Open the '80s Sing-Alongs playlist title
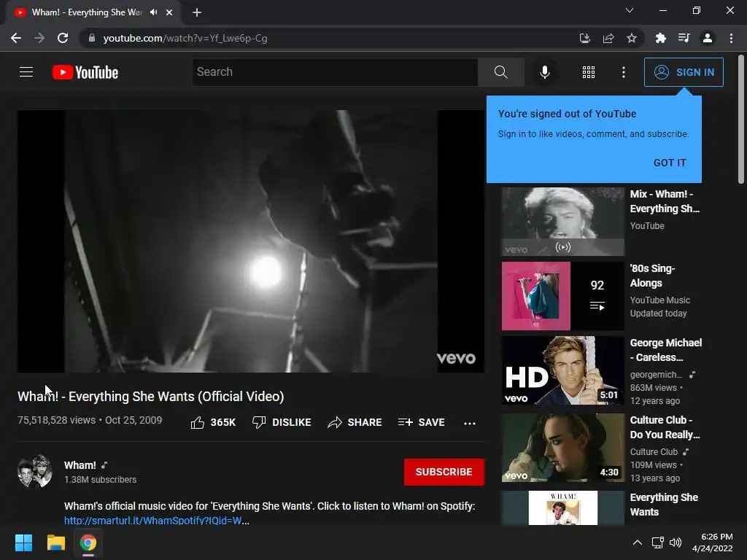Viewport: 747px width, 560px height. [652, 276]
